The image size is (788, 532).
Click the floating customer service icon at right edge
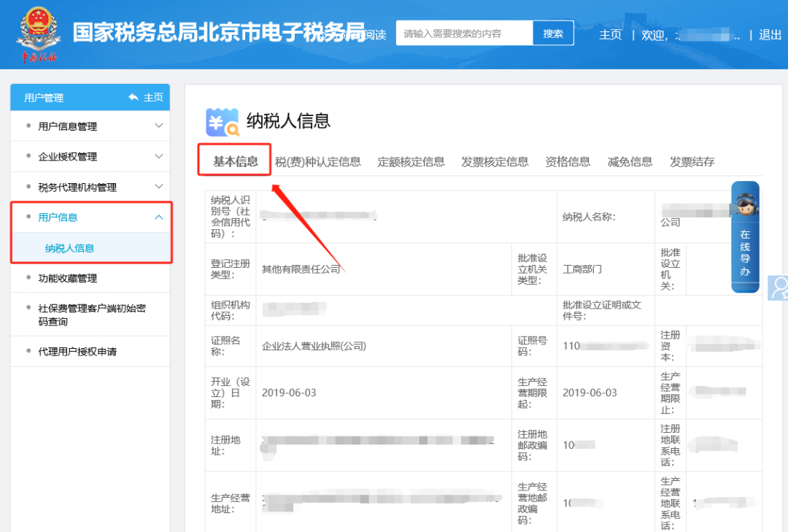click(x=779, y=288)
